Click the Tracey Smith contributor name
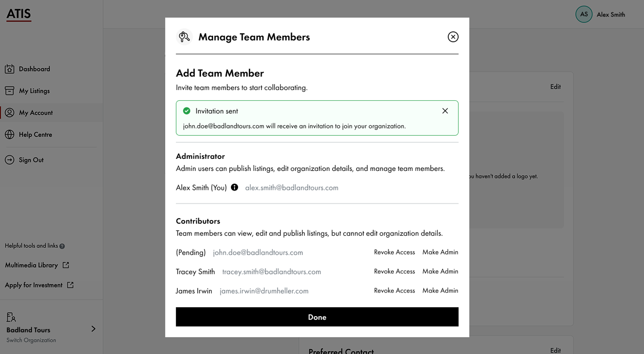This screenshot has width=644, height=354. 195,272
